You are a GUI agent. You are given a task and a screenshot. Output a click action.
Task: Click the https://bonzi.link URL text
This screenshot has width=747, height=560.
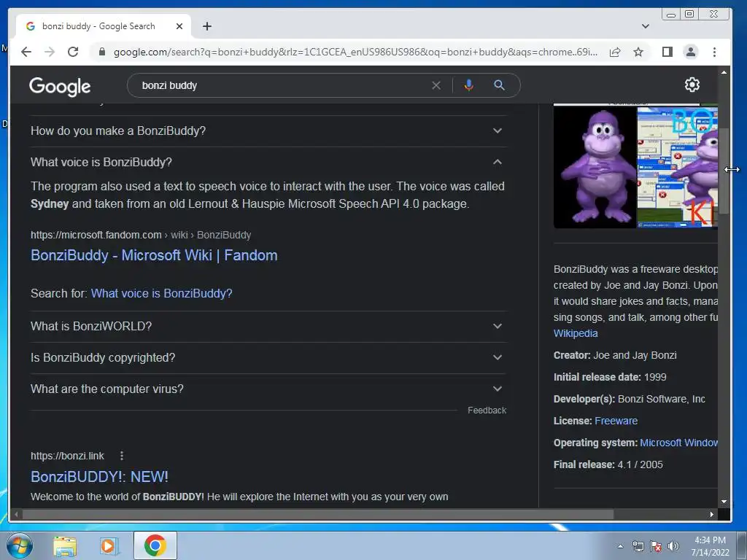[x=67, y=456]
